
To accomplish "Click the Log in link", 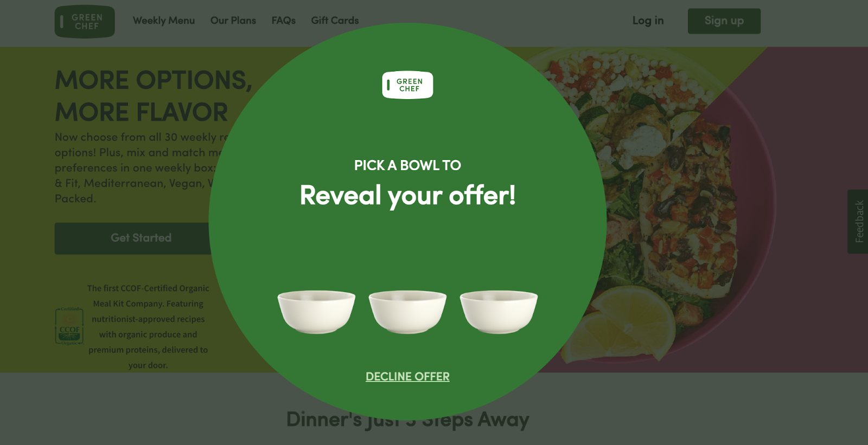I will (648, 21).
